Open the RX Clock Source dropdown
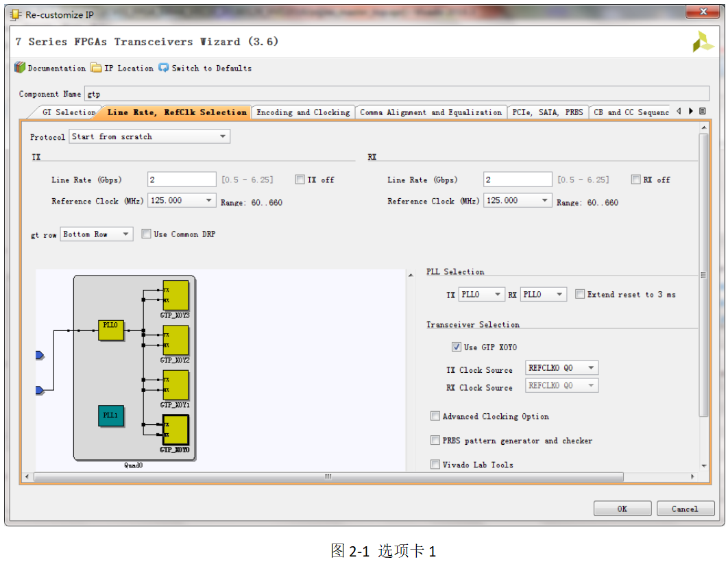728x562 pixels. [x=562, y=386]
